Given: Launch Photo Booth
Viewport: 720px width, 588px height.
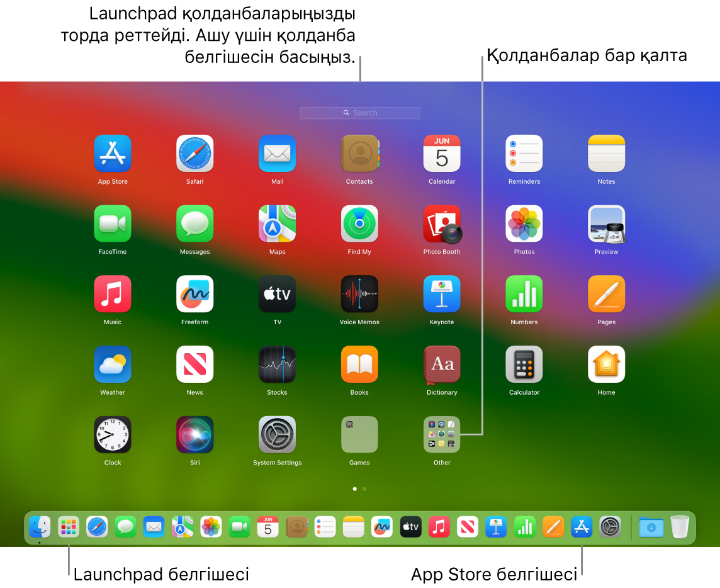Looking at the screenshot, I should coord(442,223).
